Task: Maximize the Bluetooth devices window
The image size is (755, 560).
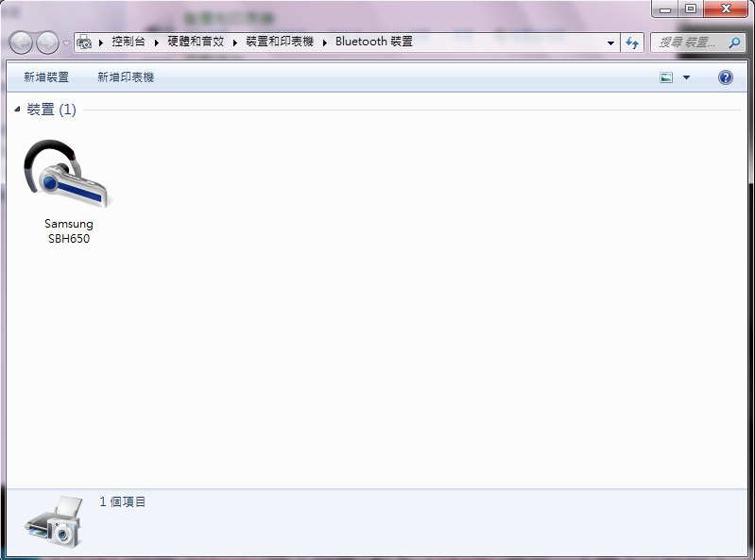Action: (691, 8)
